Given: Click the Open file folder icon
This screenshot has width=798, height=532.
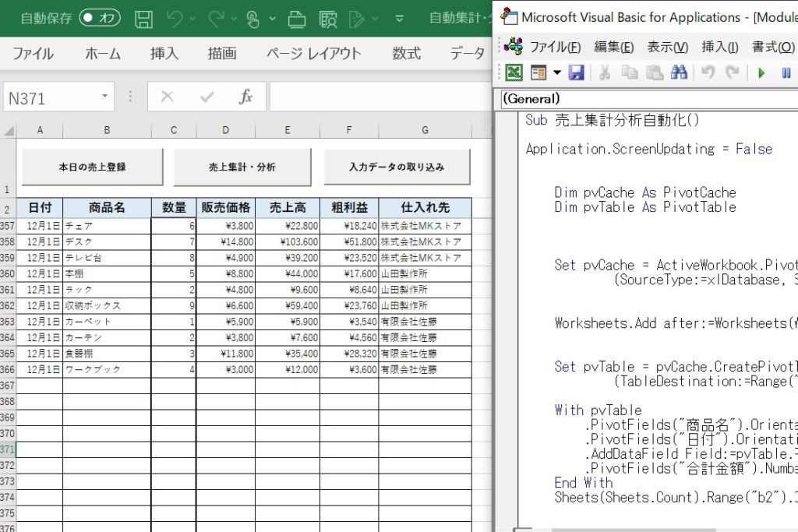Looking at the screenshot, I should coord(297,19).
